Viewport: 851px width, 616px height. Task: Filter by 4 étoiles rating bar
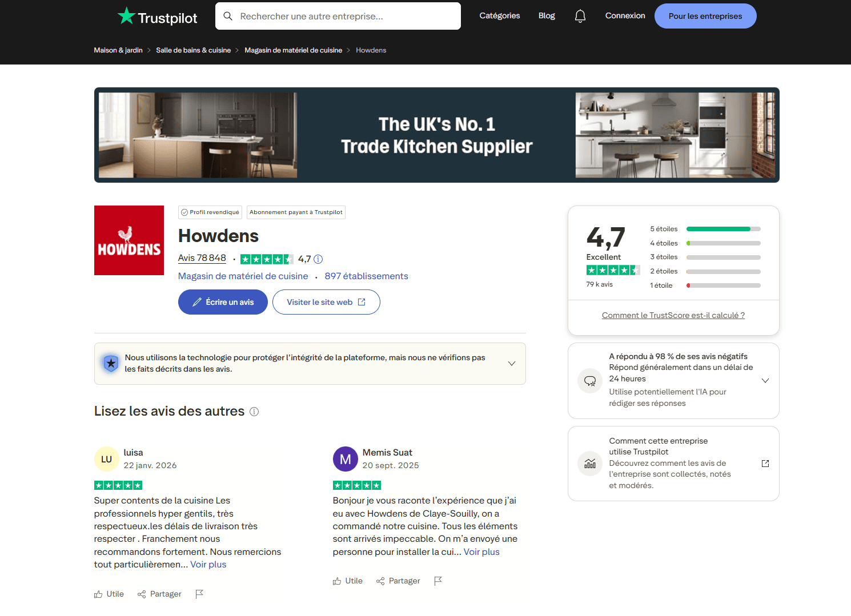pyautogui.click(x=705, y=243)
